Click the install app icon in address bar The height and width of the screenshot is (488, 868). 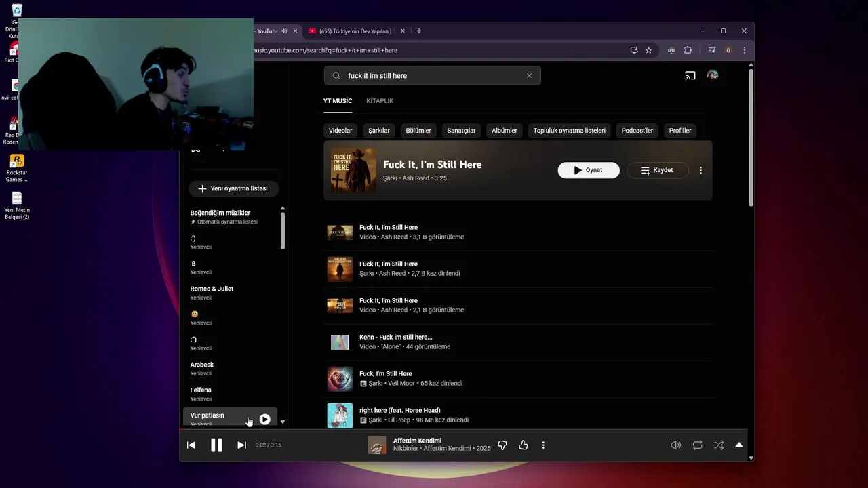click(x=633, y=50)
